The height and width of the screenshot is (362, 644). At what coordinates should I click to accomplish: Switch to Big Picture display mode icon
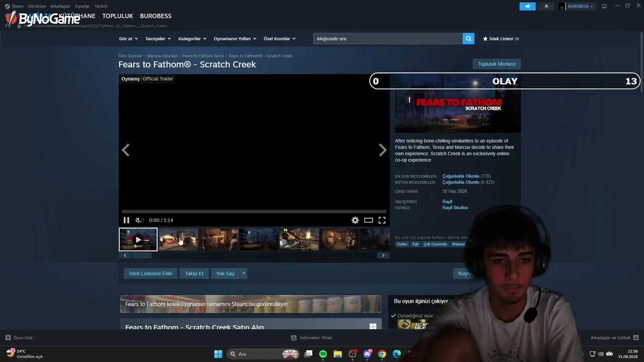(604, 7)
